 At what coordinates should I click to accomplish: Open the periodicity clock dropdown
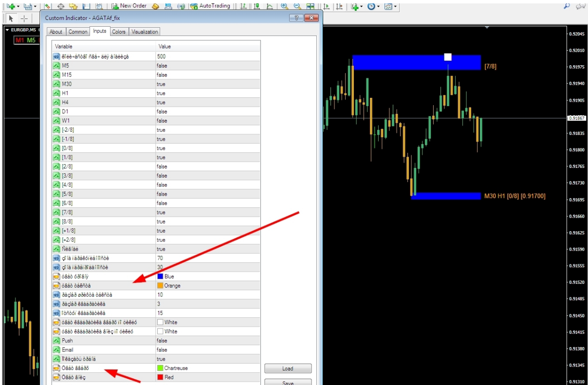374,7
